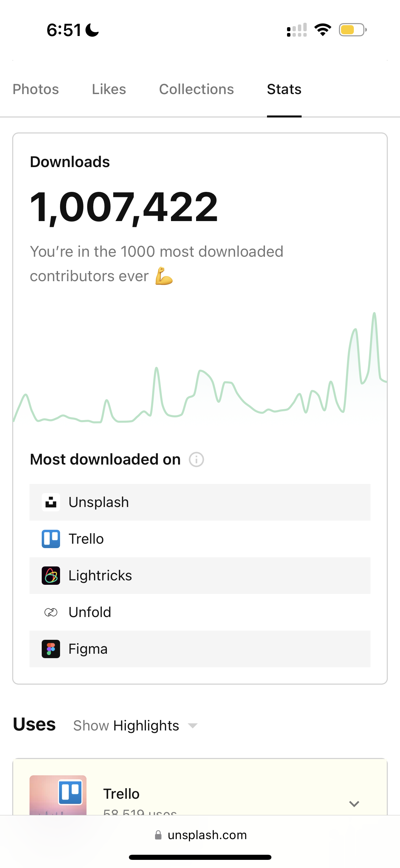This screenshot has width=400, height=868.
Task: Tap the lock icon in the address bar
Action: 158,835
